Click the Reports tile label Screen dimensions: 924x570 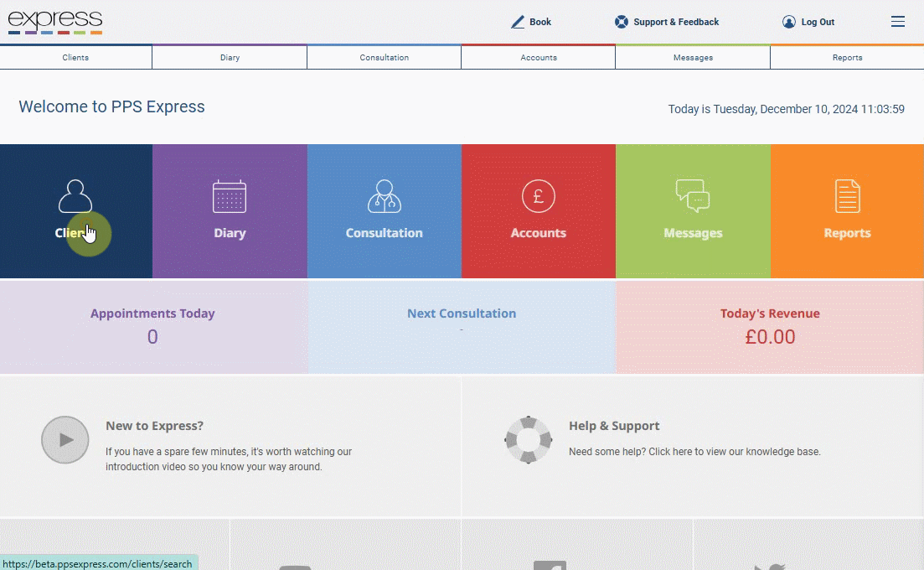point(848,233)
